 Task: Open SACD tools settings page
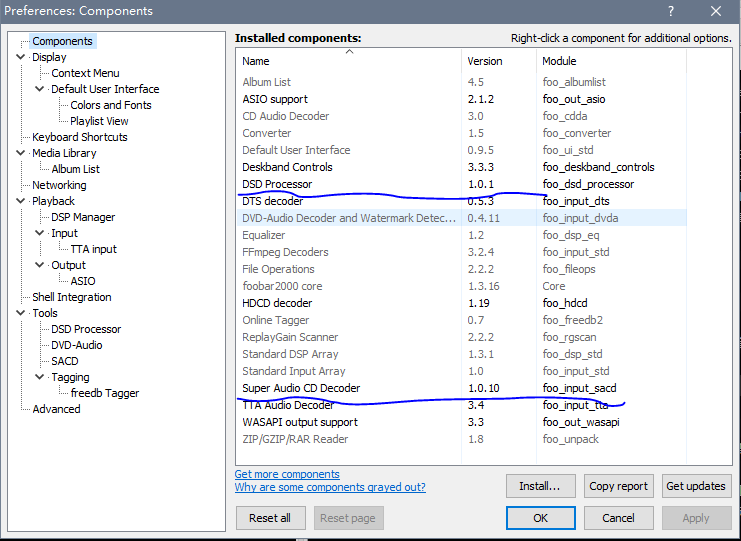tap(65, 361)
